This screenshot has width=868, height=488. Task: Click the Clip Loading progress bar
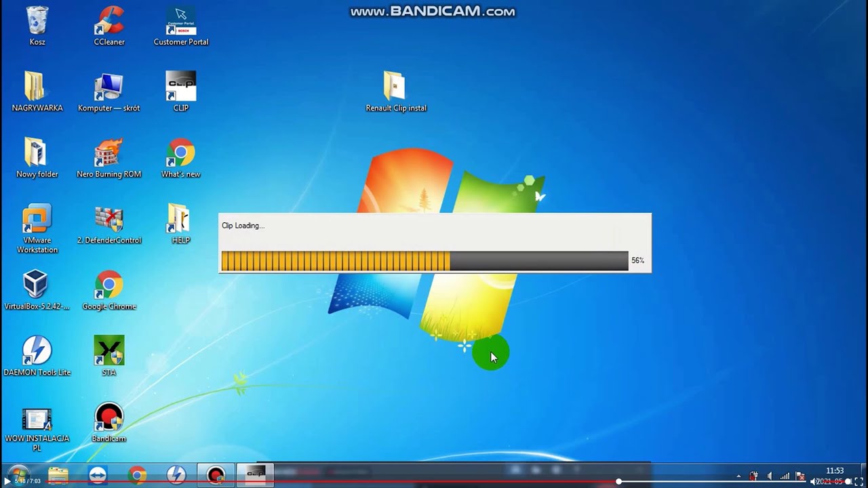(425, 261)
